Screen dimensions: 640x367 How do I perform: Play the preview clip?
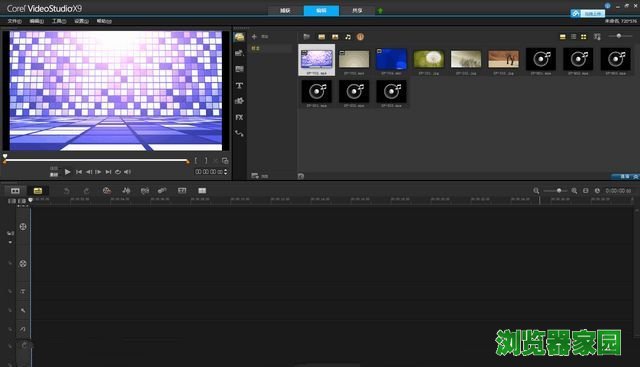pos(67,172)
